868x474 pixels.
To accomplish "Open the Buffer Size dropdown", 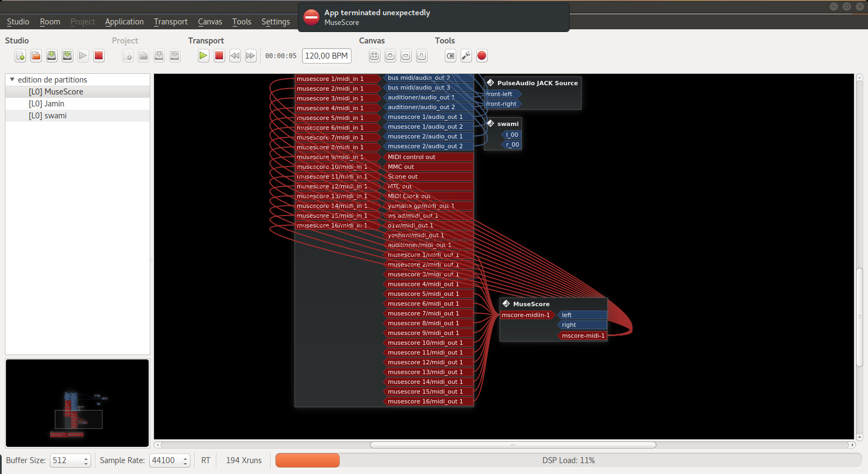I will pos(70,460).
